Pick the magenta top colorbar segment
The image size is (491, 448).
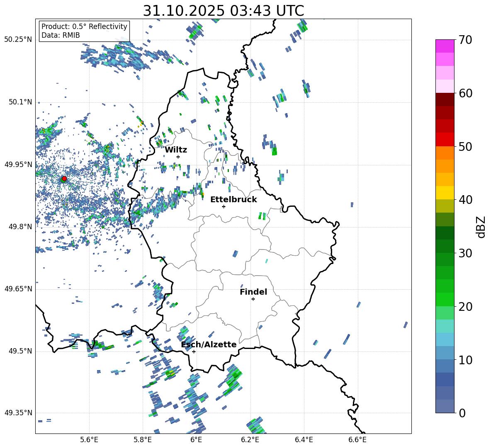pos(445,46)
